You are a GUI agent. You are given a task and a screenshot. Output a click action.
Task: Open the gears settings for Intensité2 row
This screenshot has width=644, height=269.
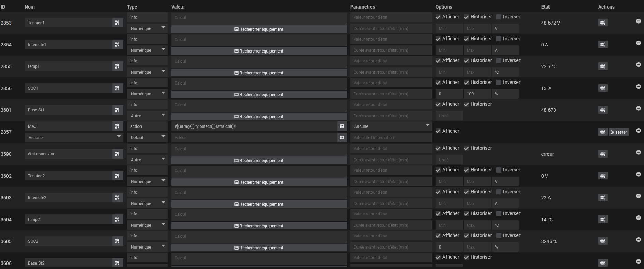click(603, 198)
